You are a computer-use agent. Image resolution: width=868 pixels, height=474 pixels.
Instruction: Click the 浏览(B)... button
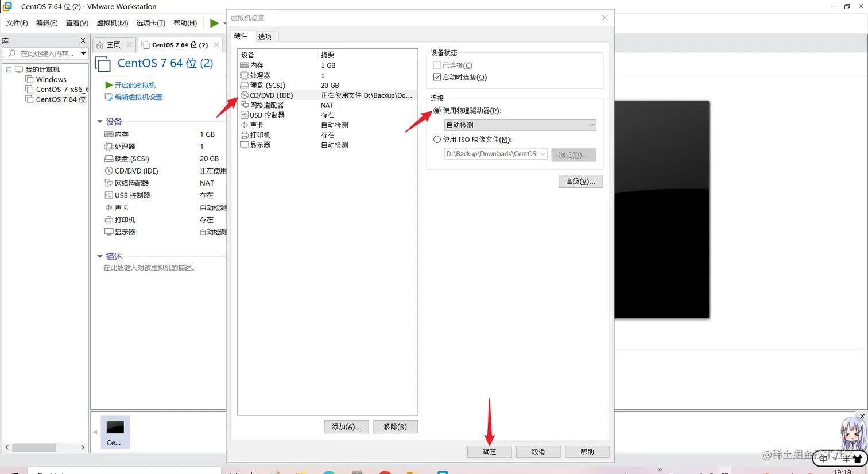point(573,155)
